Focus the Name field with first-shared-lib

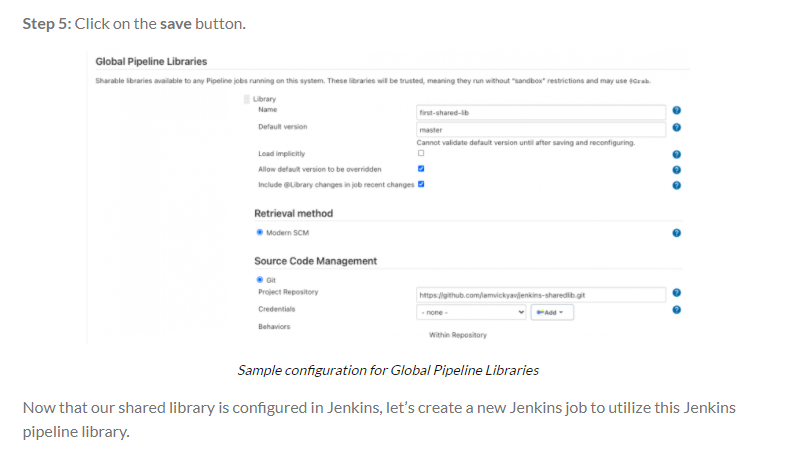coord(541,112)
